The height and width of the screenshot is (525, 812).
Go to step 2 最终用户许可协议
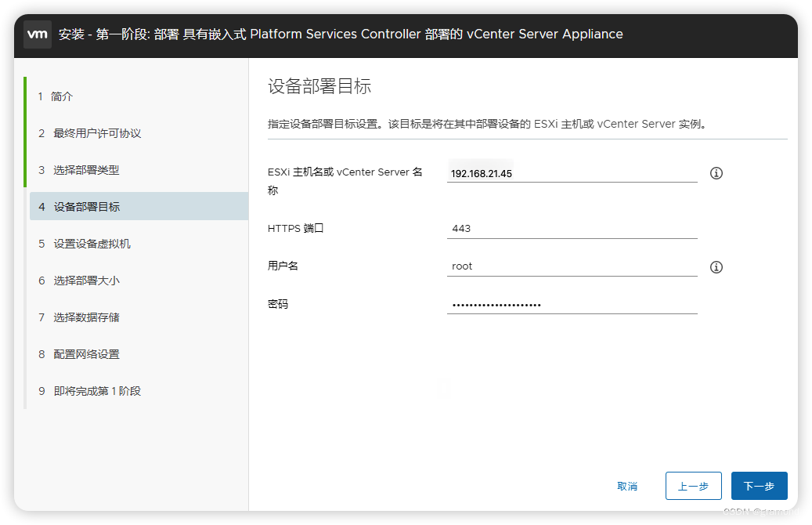click(89, 133)
